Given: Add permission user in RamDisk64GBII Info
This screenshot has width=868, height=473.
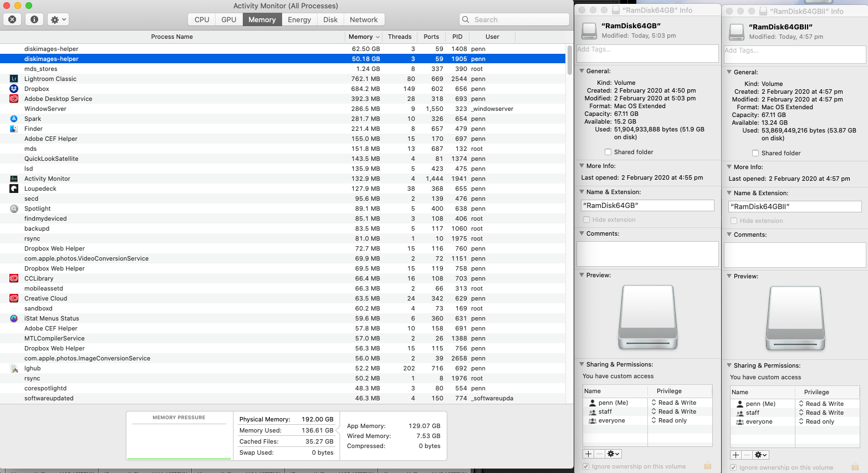Looking at the screenshot, I should [736, 455].
